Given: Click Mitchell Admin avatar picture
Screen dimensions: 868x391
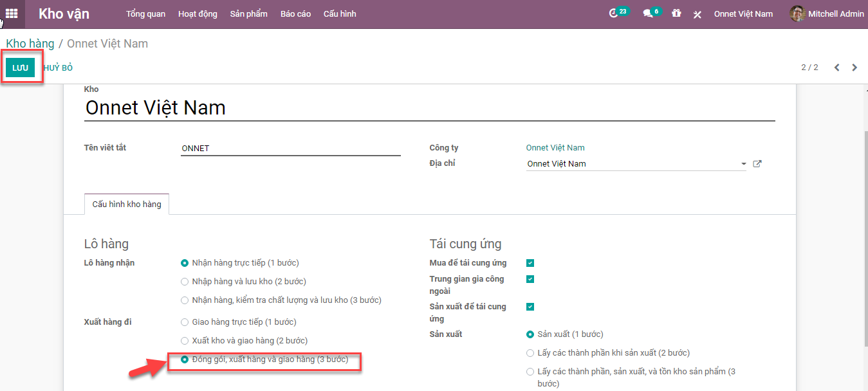Looking at the screenshot, I should pos(797,14).
